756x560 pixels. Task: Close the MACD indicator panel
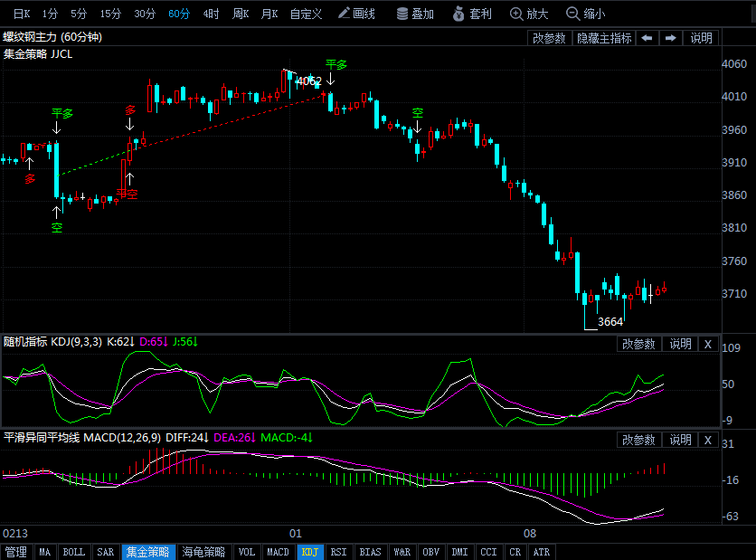709,440
